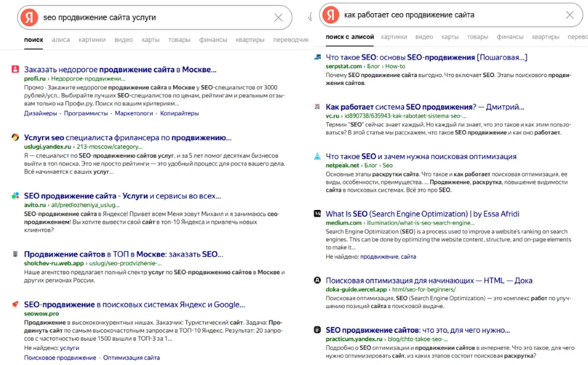Screen dimensions: 588x365
Task: Click the missing word 'услуги' link
Action: (69, 348)
